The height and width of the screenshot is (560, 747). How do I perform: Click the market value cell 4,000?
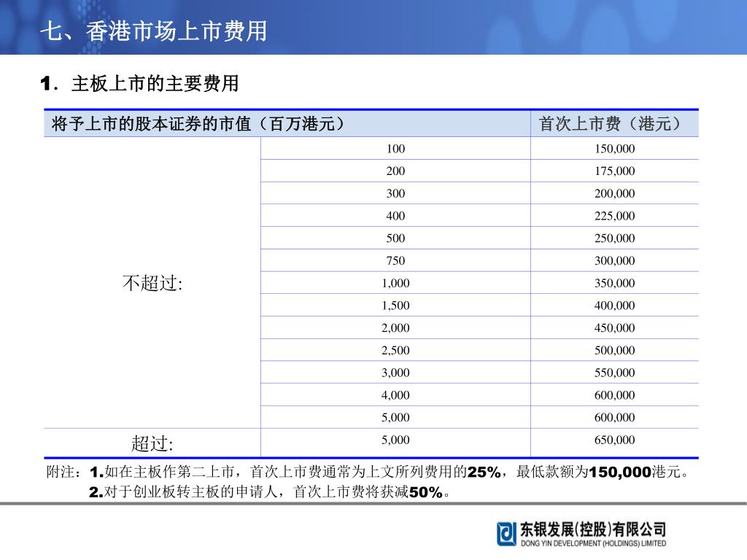395,394
